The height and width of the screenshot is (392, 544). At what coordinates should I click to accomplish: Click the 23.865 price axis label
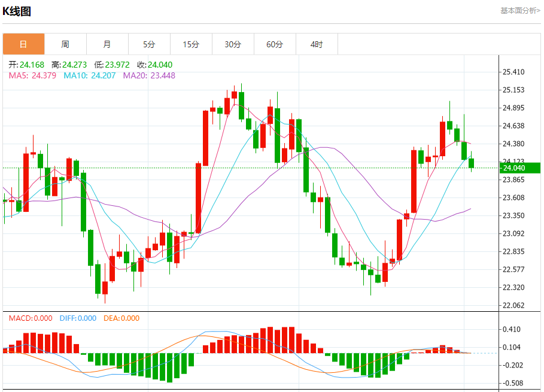(513, 180)
